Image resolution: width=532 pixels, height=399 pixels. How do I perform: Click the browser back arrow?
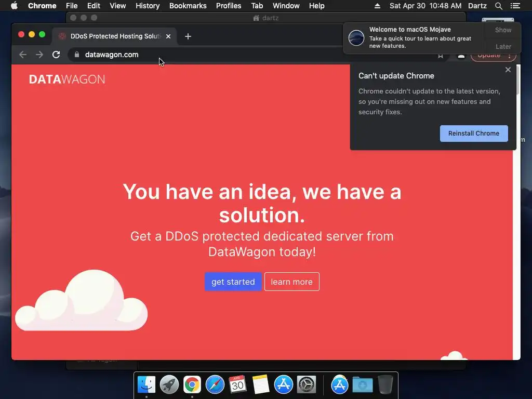23,55
